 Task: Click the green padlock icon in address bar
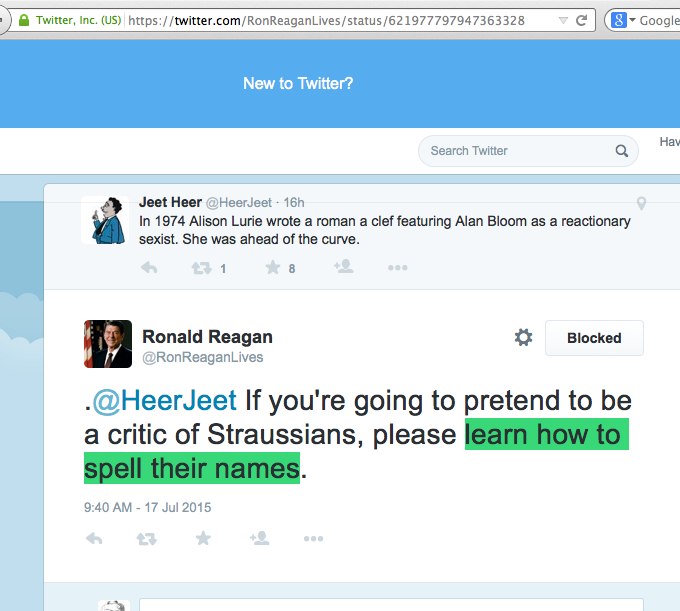24,20
